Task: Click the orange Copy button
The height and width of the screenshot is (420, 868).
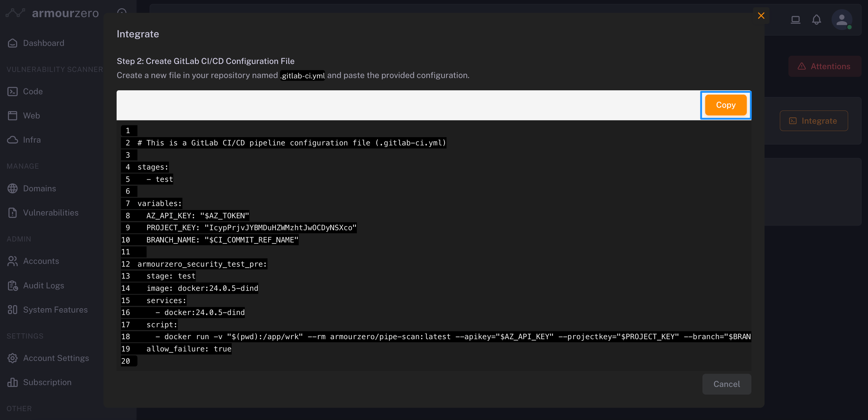Action: [x=725, y=105]
